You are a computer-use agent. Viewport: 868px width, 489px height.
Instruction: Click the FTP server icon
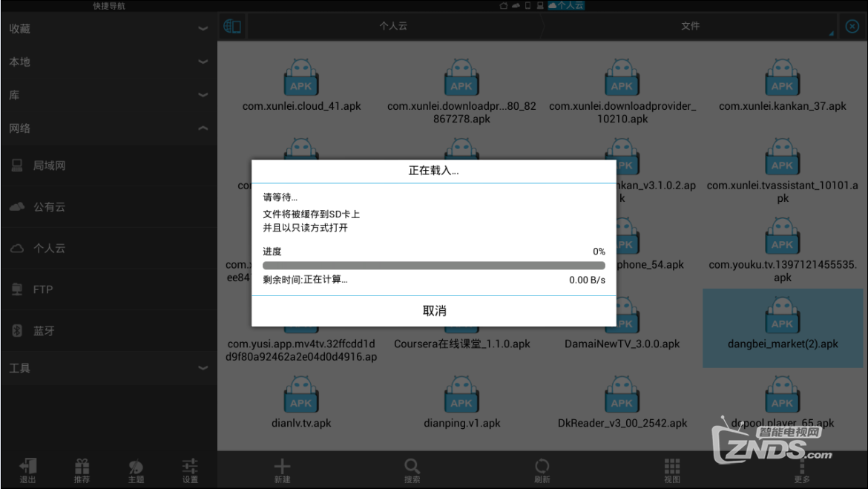click(x=17, y=289)
